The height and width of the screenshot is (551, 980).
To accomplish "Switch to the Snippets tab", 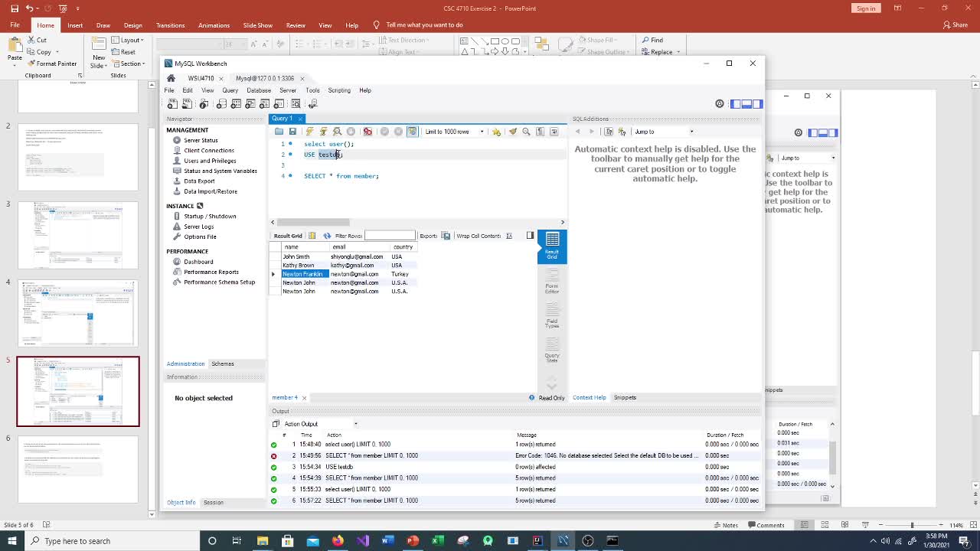I will [625, 397].
